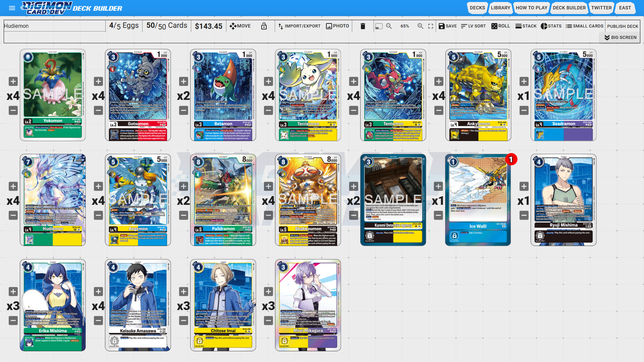The image size is (644, 362).
Task: Toggle SMALL CARDS view
Action: (x=584, y=26)
